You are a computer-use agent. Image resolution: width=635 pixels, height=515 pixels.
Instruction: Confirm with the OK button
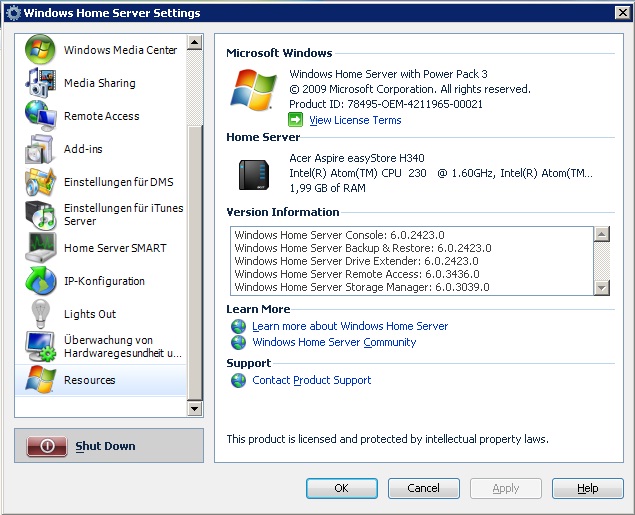(342, 488)
